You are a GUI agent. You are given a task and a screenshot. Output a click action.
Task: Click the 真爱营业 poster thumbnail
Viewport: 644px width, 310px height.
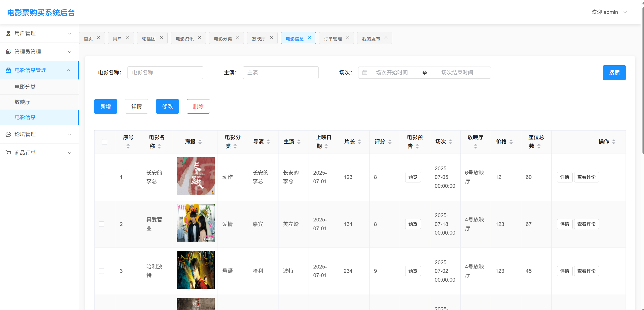tap(196, 223)
